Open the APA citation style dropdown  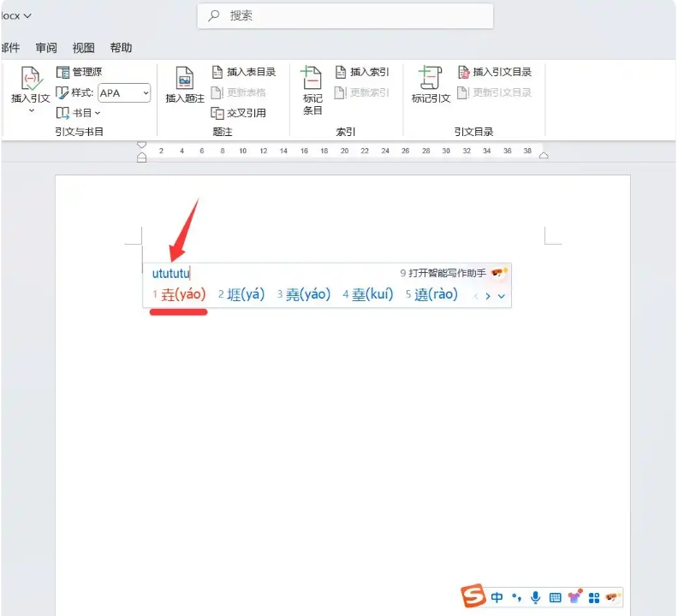[x=124, y=92]
